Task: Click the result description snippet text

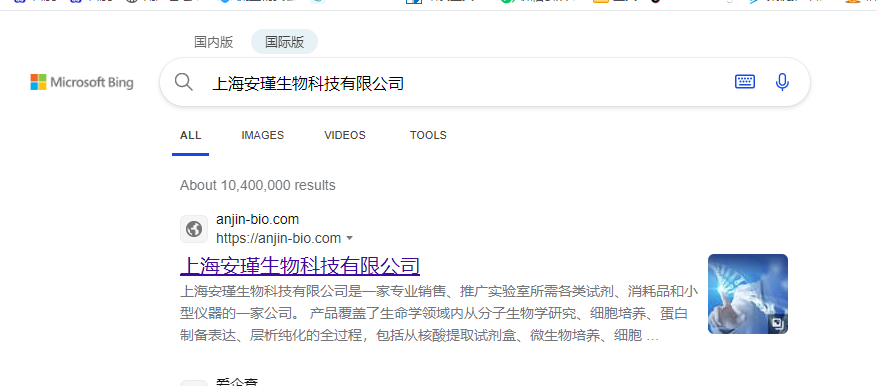Action: [439, 314]
